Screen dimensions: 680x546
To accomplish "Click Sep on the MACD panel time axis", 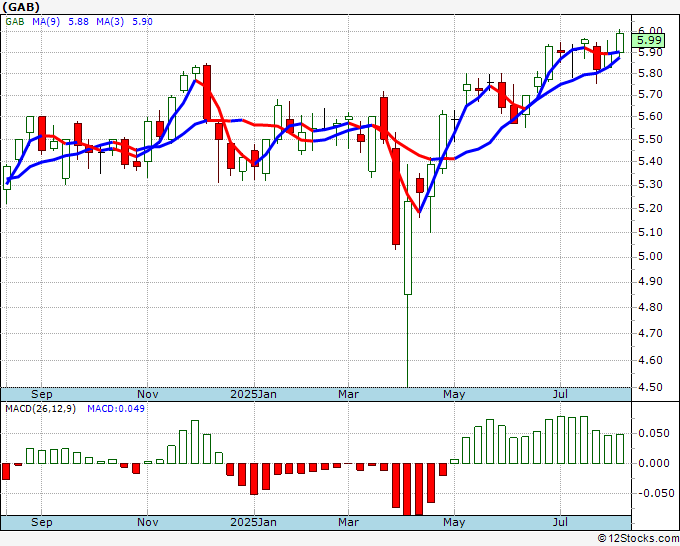I will tap(42, 522).
